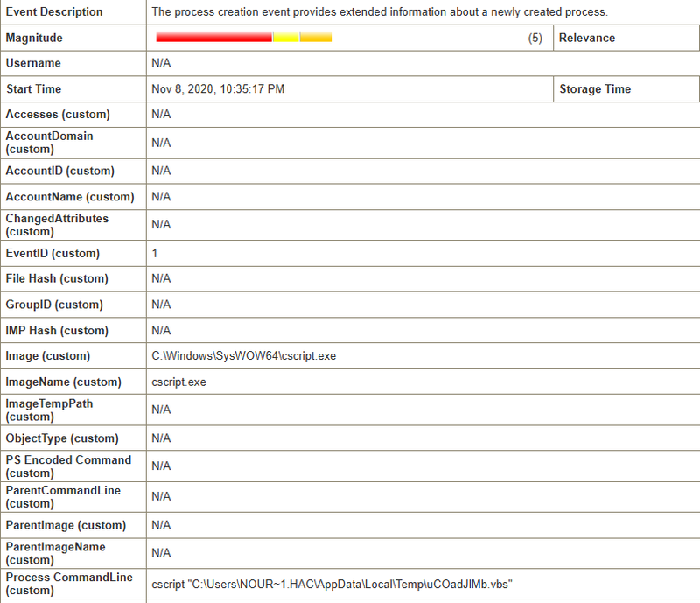
Task: Click the AccountDomain (custom) label
Action: click(49, 142)
